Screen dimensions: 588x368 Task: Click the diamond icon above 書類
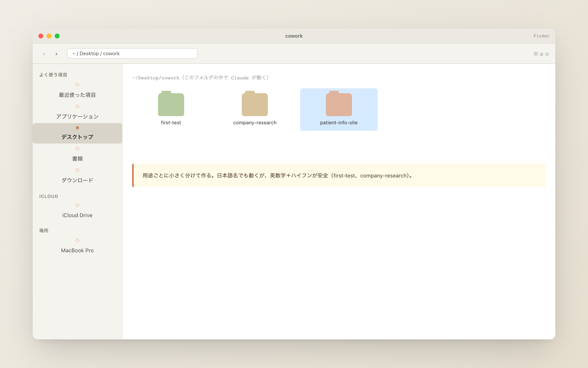[77, 148]
